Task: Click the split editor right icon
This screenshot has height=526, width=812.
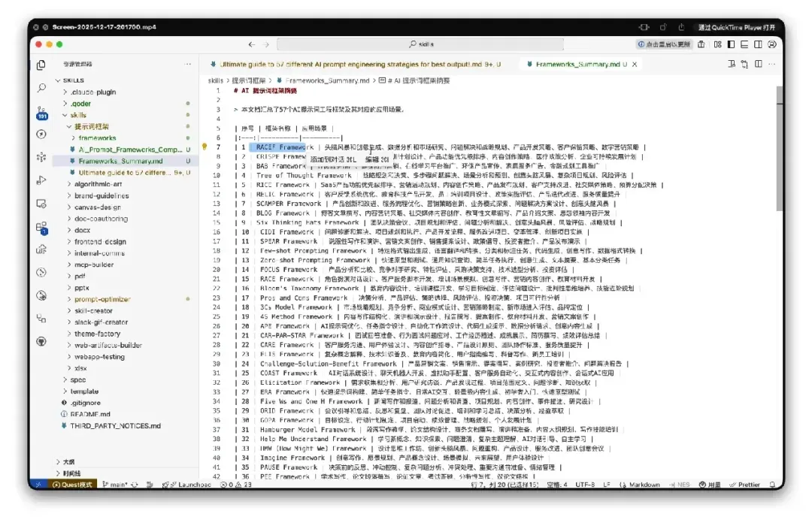Action: 758,64
